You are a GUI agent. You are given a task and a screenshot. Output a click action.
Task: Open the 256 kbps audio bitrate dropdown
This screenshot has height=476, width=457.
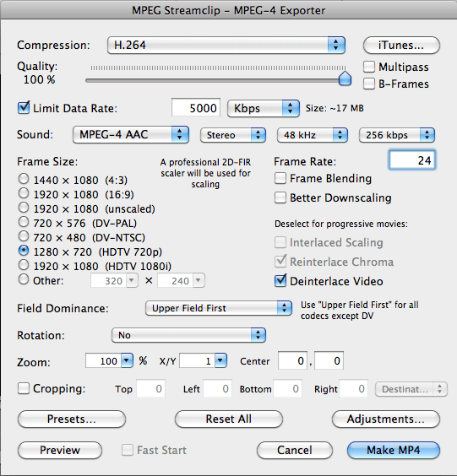(x=397, y=135)
